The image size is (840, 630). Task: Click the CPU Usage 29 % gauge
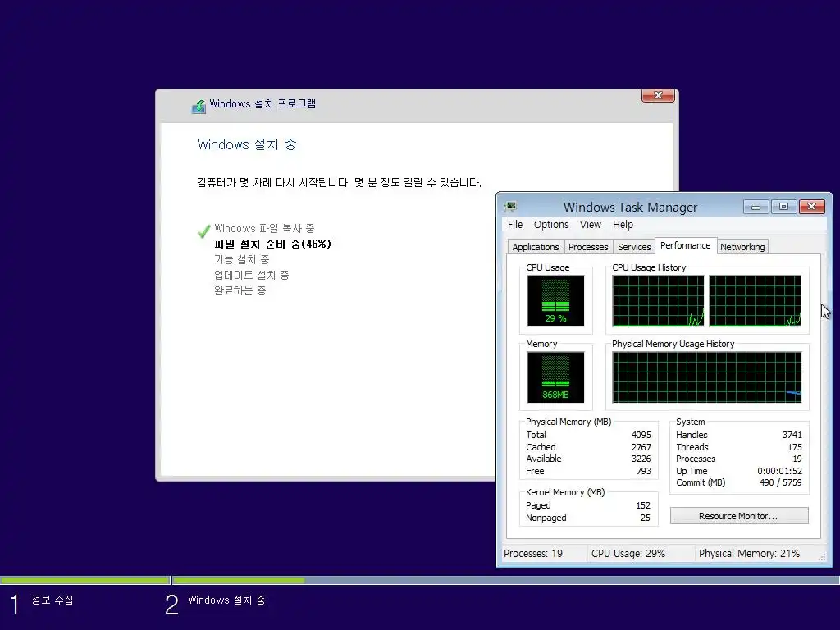click(555, 300)
